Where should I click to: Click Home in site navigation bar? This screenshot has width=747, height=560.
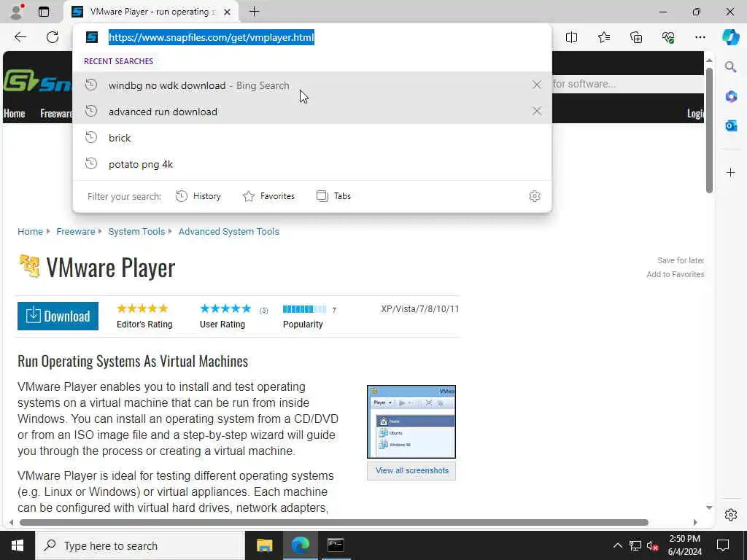click(15, 113)
